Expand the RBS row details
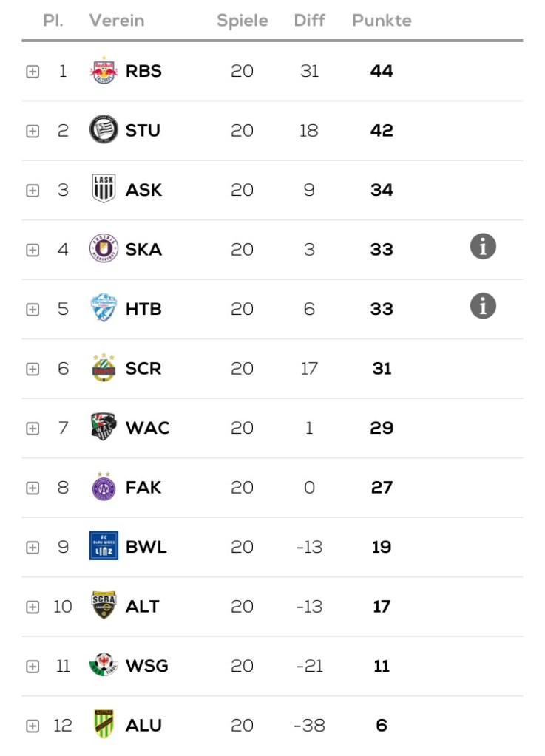 (x=33, y=72)
